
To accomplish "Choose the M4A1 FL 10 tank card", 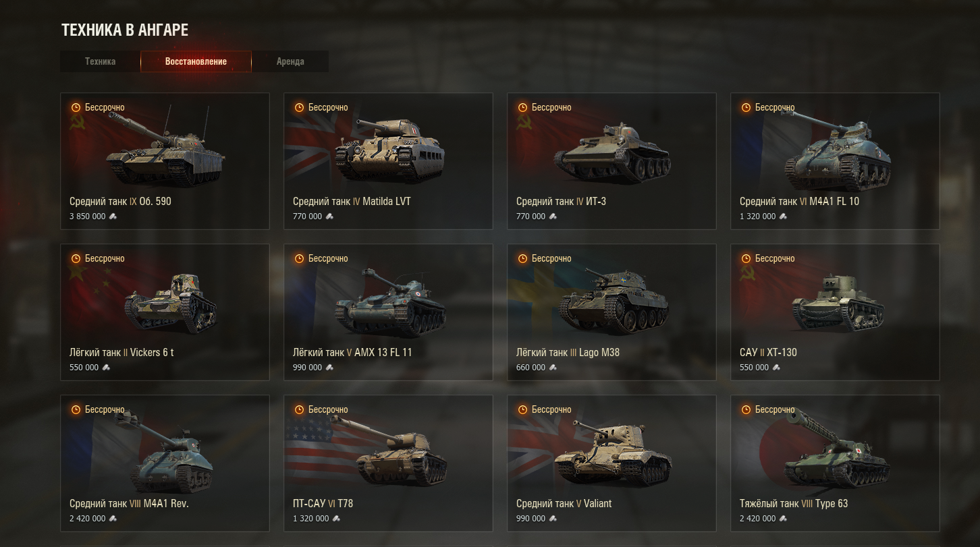I will tap(835, 161).
